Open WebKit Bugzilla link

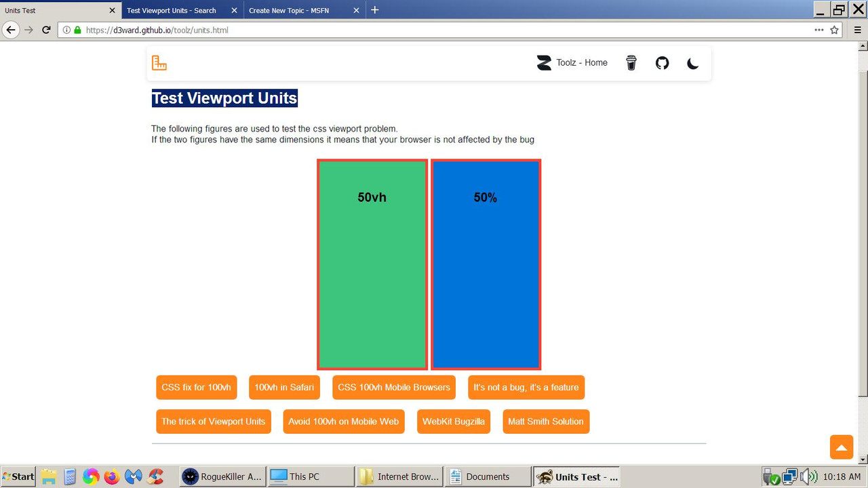click(x=454, y=422)
